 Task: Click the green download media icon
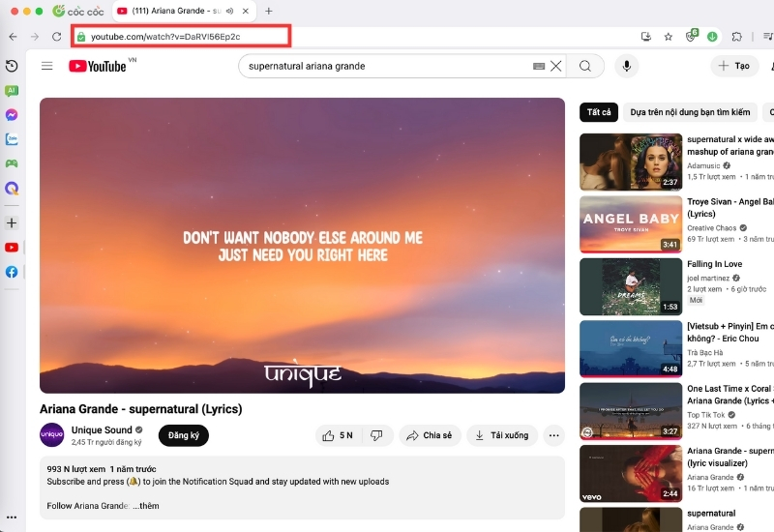[712, 37]
